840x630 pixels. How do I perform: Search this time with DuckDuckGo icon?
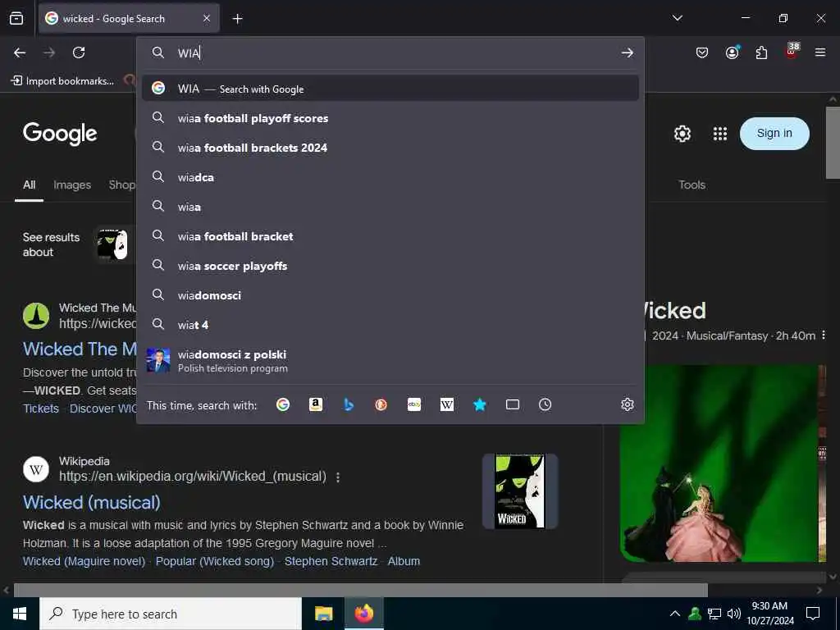381,404
